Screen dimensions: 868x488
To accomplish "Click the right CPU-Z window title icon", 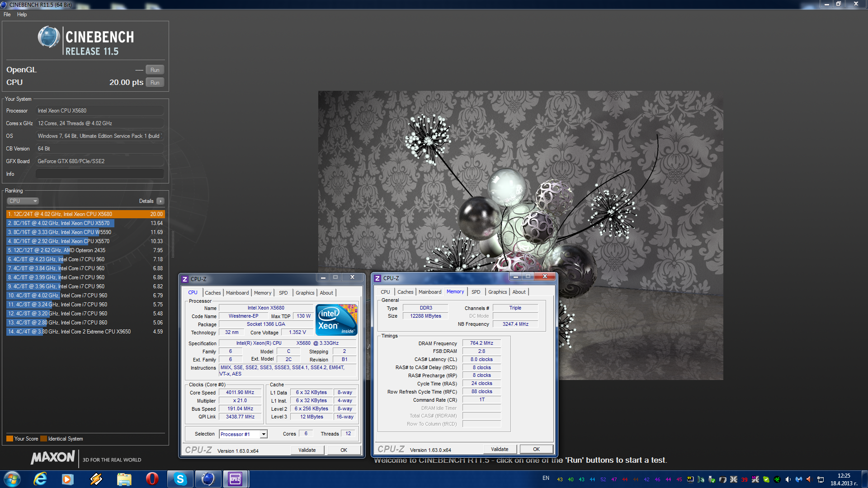I will 377,278.
